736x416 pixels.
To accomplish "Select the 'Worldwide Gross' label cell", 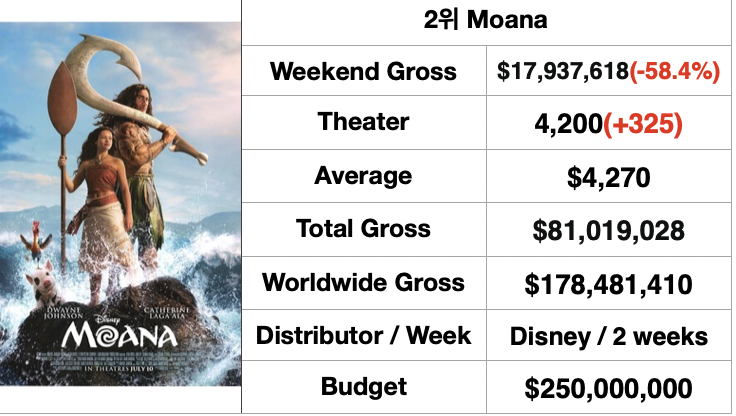I will (364, 283).
